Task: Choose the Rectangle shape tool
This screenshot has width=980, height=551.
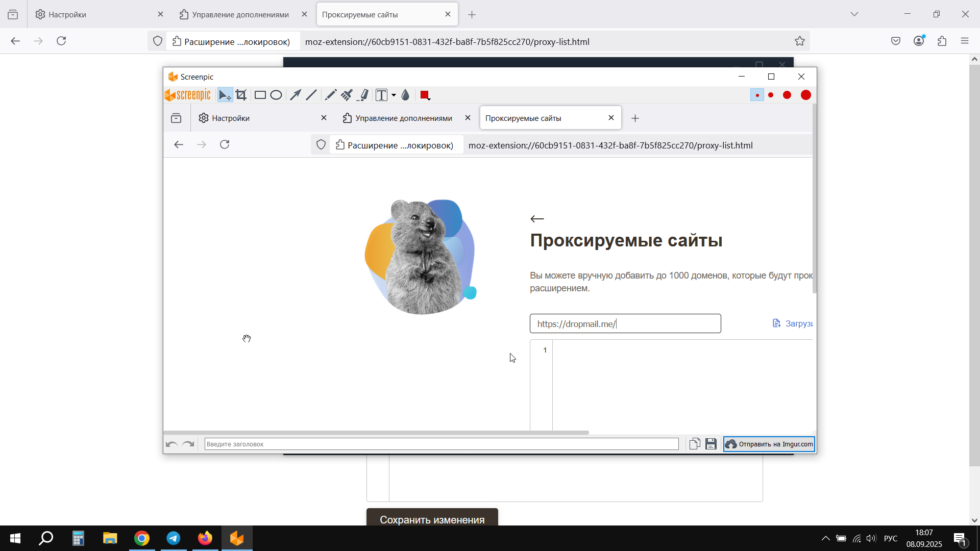Action: 260,95
